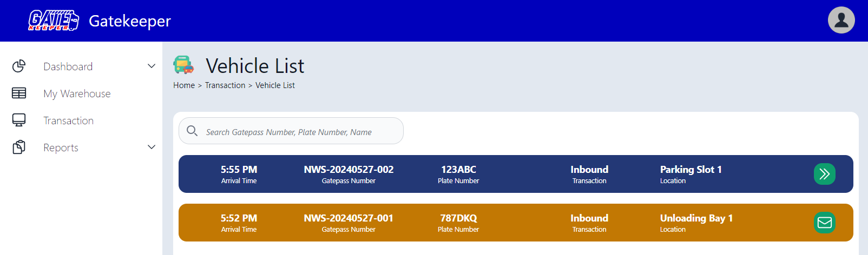Expand the Dashboard chevron
Viewport: 868px width, 255px height.
152,66
